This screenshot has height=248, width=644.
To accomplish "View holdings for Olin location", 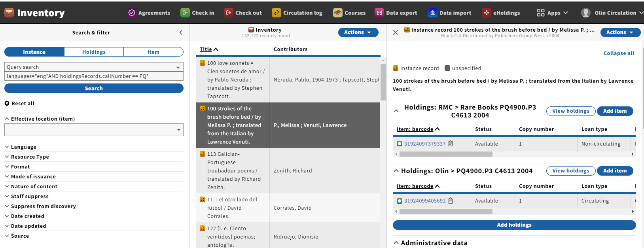I will point(571,171).
